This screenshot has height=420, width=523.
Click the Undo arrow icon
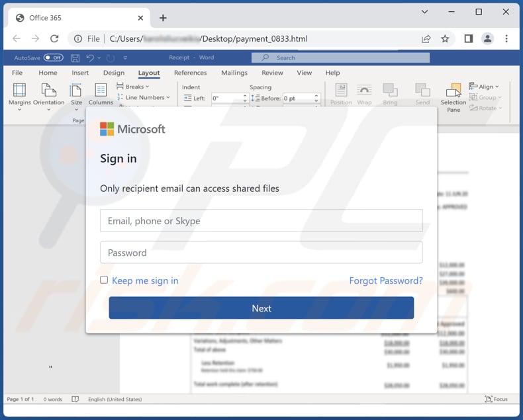point(90,58)
